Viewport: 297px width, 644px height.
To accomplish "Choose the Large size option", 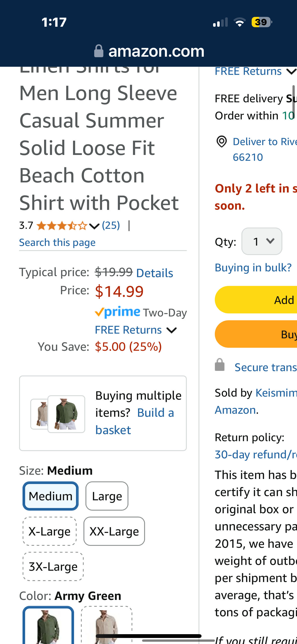I will tap(107, 496).
